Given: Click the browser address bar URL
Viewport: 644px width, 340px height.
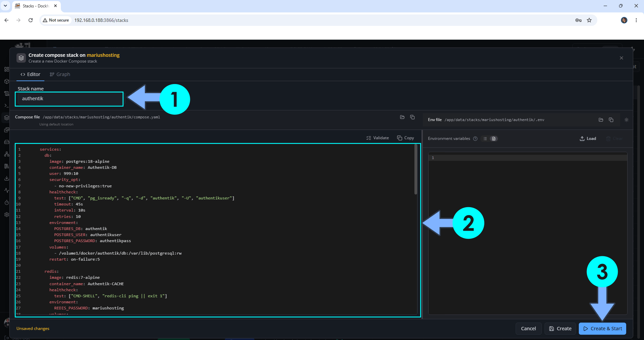Looking at the screenshot, I should click(101, 20).
